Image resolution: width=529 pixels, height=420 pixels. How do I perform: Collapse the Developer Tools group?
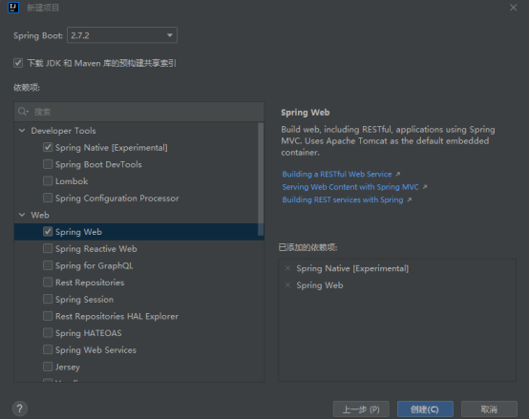point(22,131)
